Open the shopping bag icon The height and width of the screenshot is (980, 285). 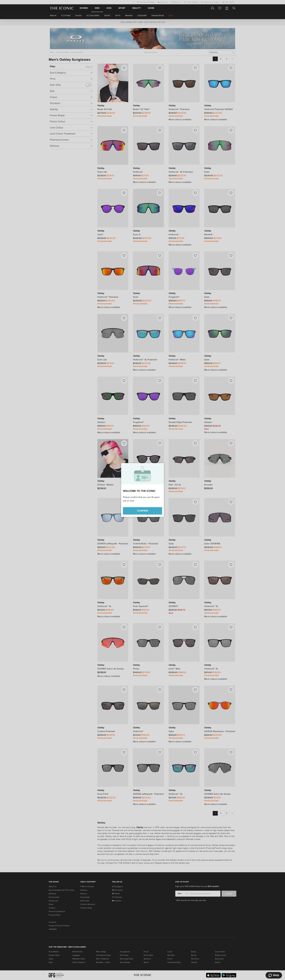tap(227, 8)
